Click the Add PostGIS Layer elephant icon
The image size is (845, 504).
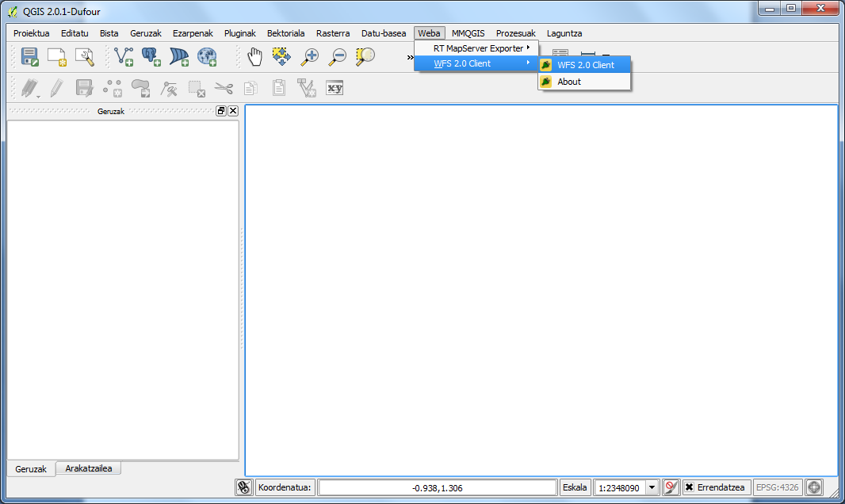coord(151,56)
